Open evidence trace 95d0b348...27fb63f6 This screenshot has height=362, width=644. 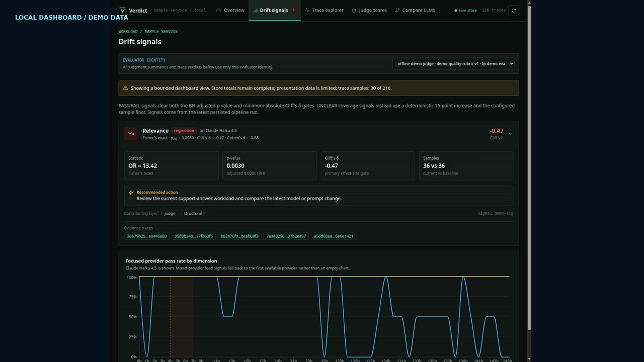coord(193,236)
